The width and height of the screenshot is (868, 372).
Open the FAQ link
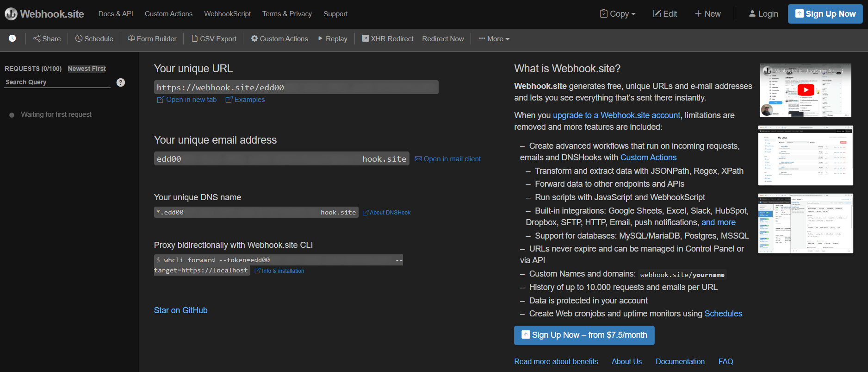click(725, 361)
